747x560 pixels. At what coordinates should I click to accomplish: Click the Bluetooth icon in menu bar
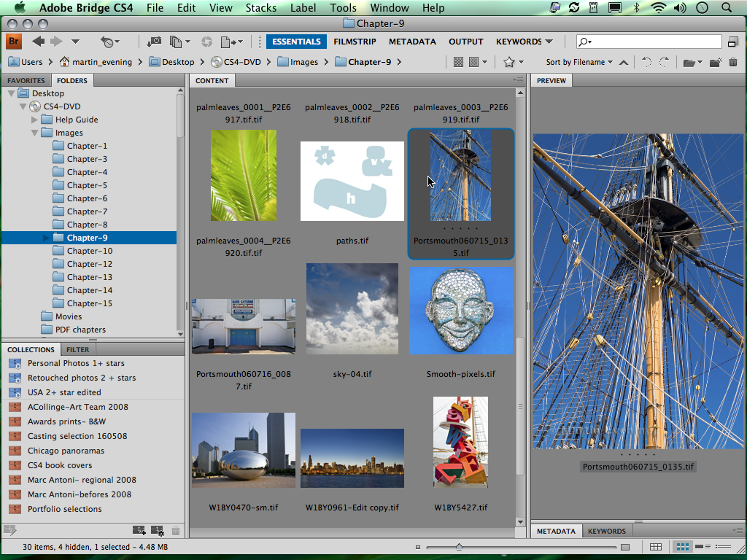636,7
